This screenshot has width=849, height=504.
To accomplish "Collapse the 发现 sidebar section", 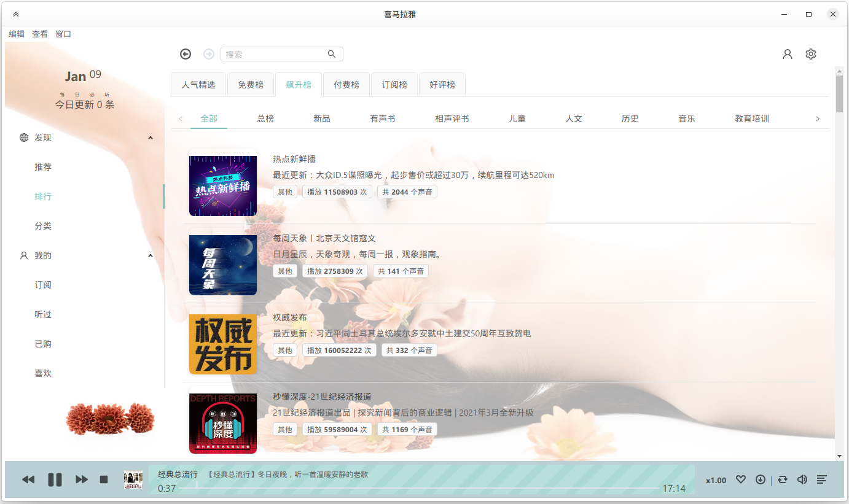I will 150,138.
